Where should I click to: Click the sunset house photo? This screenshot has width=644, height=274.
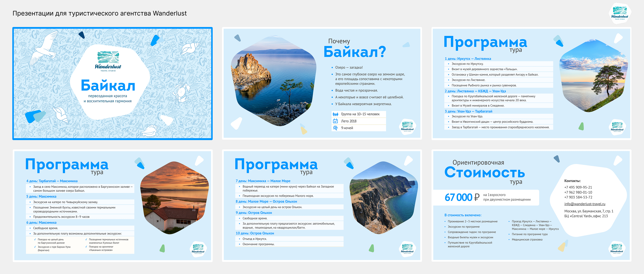tap(174, 198)
